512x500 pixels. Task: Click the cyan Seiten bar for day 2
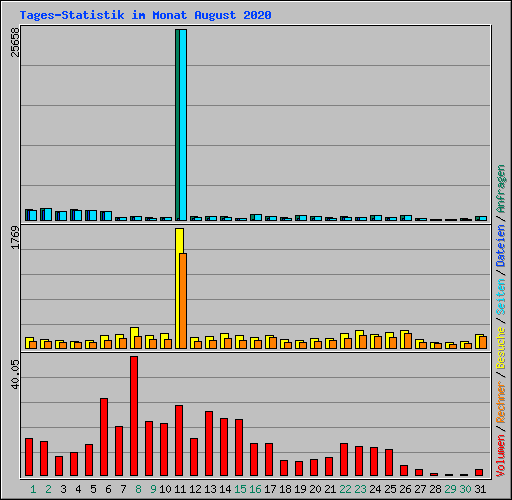click(48, 215)
